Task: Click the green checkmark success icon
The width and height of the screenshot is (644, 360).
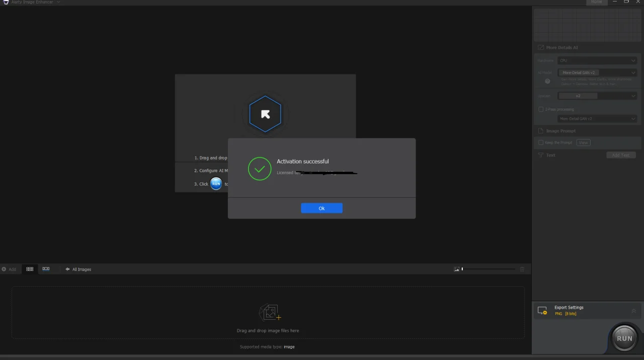Action: click(260, 169)
